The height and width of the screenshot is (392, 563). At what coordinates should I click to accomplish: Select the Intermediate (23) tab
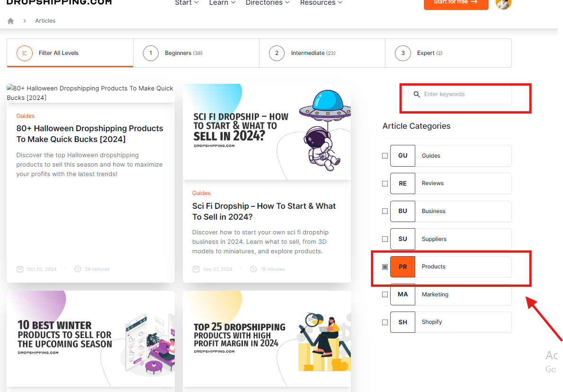[x=322, y=53]
